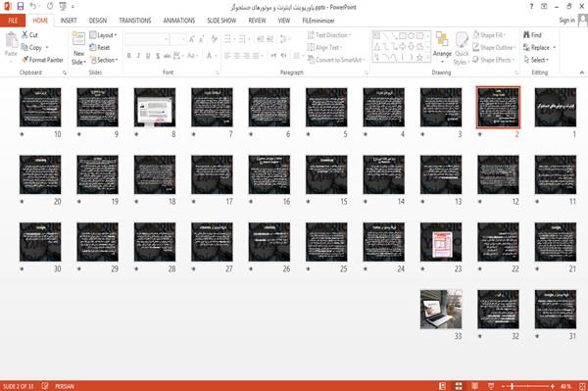Click the zoom slider handle
Viewport: 588px width, 391px height.
513,386
